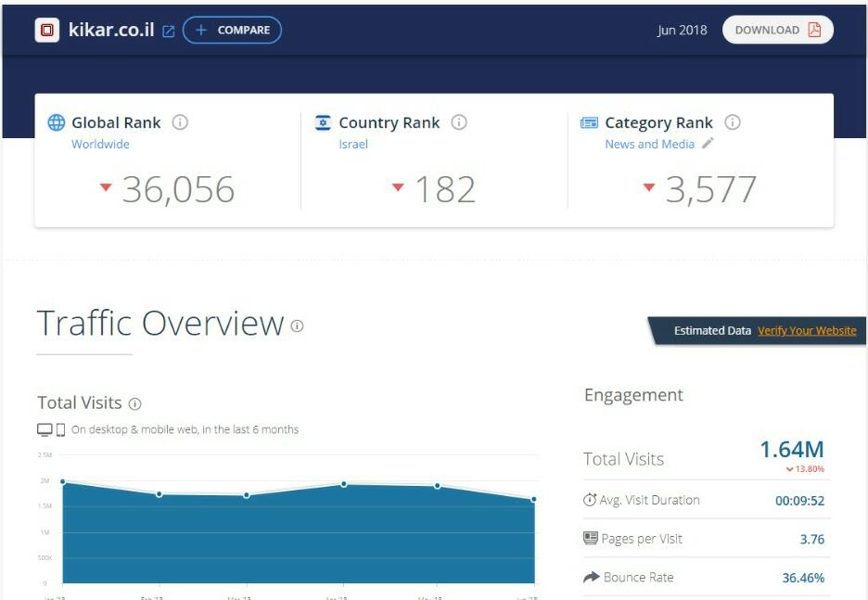The image size is (868, 600).
Task: Click the kikar.co.il site favicon
Action: [47, 31]
